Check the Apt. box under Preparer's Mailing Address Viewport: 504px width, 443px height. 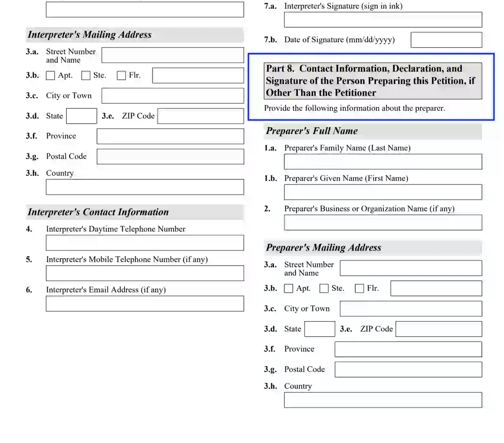point(289,288)
